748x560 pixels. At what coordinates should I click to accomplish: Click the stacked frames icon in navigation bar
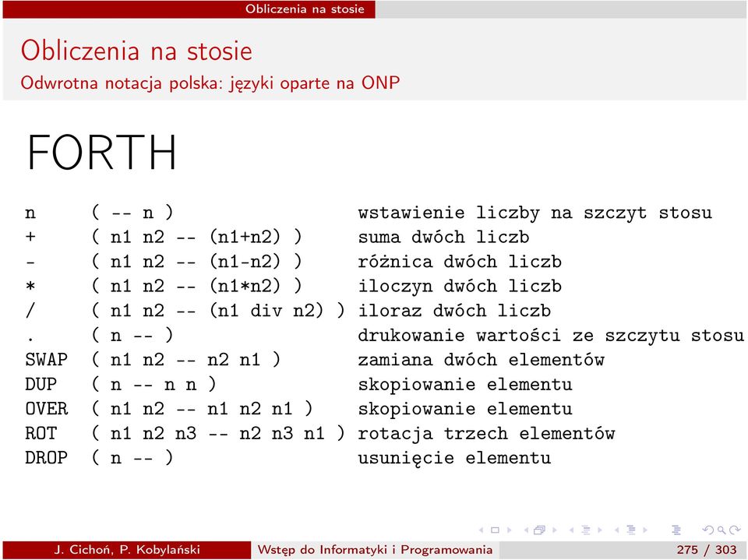[x=539, y=530]
